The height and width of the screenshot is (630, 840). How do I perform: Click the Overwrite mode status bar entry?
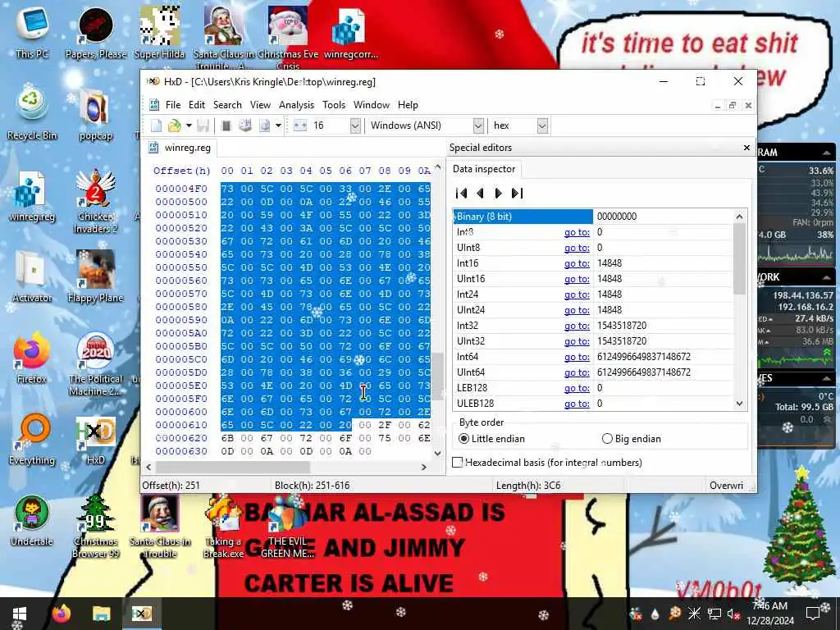[726, 486]
